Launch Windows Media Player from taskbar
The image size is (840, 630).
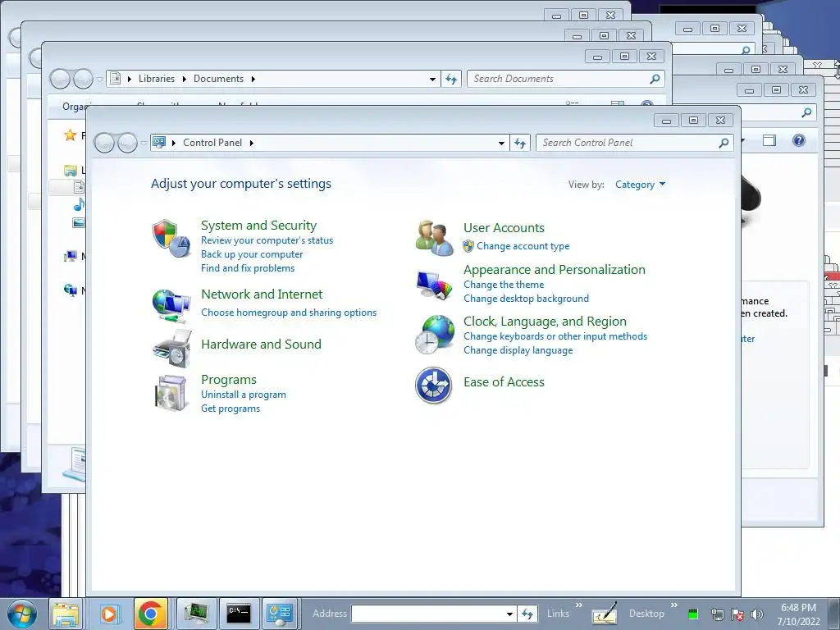click(109, 614)
